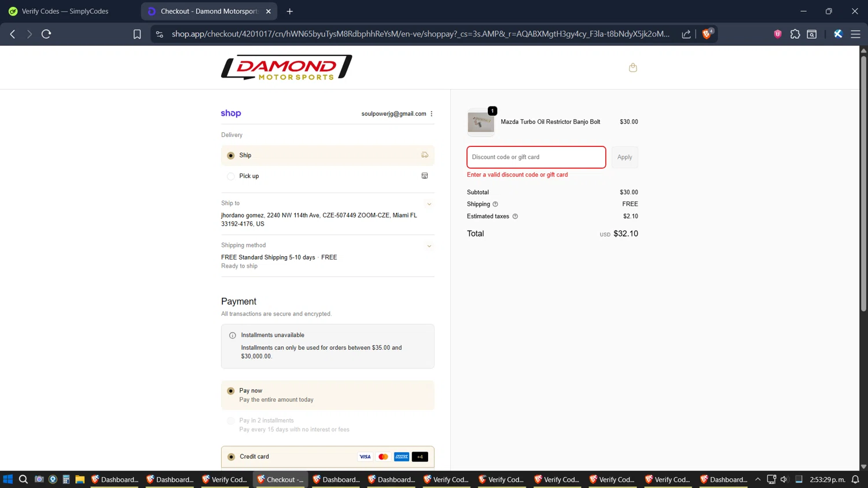Open the three-dot menu beside email
Viewport: 868px width, 488px height.
[x=432, y=114]
